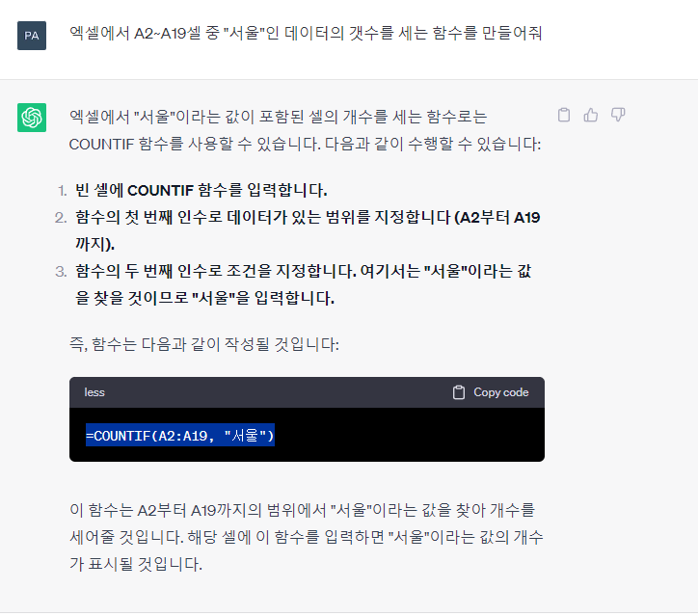The image size is (698, 616).
Task: Click the final explanation paragraph below the code
Action: pyautogui.click(x=307, y=537)
